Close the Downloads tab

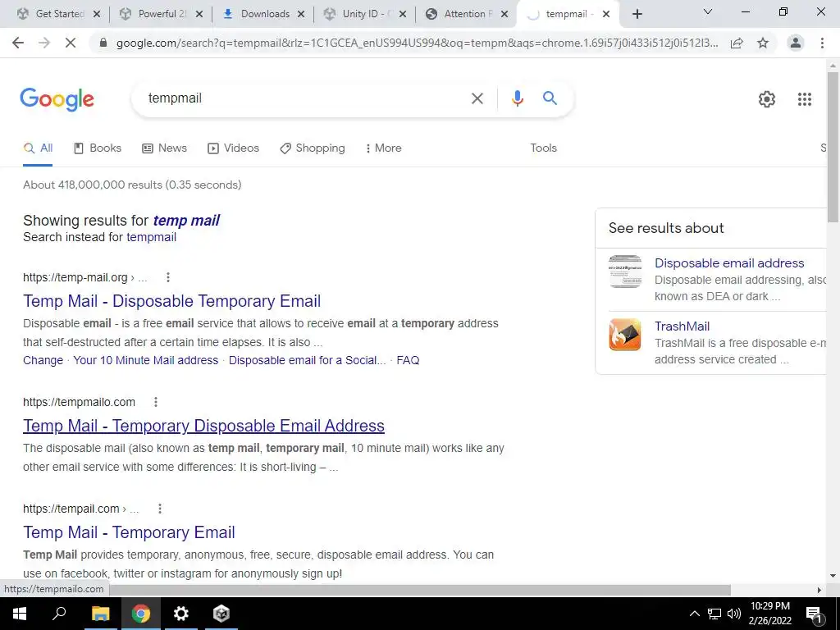tap(301, 14)
